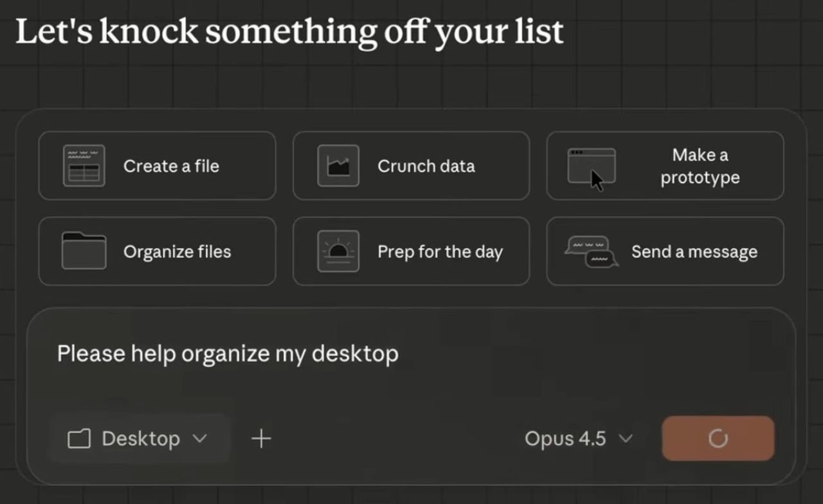
Task: Select the Create a file shortcut card
Action: [157, 165]
